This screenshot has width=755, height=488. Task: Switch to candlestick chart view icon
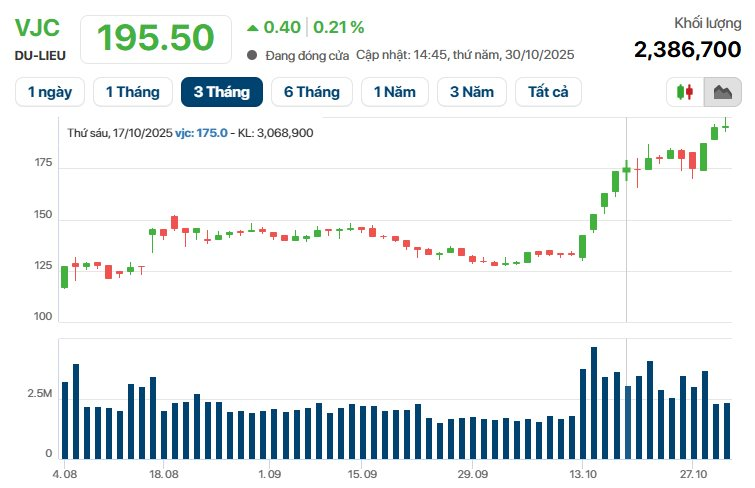tap(685, 92)
